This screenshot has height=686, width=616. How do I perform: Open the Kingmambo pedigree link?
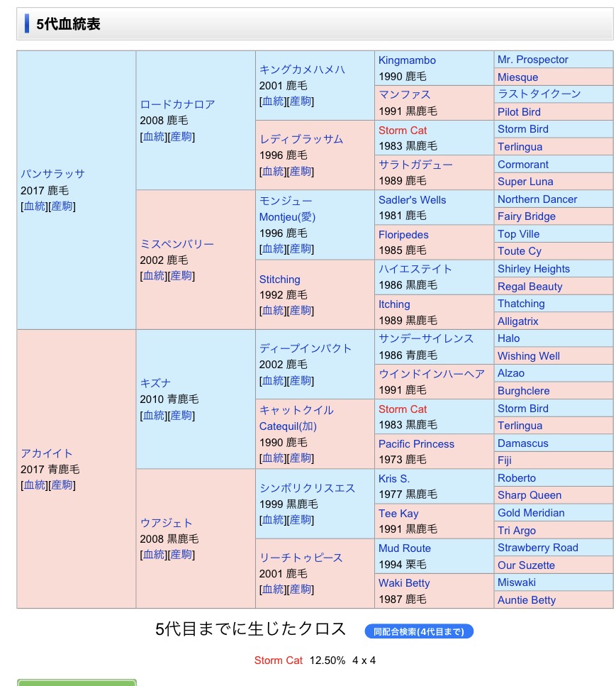pos(407,60)
